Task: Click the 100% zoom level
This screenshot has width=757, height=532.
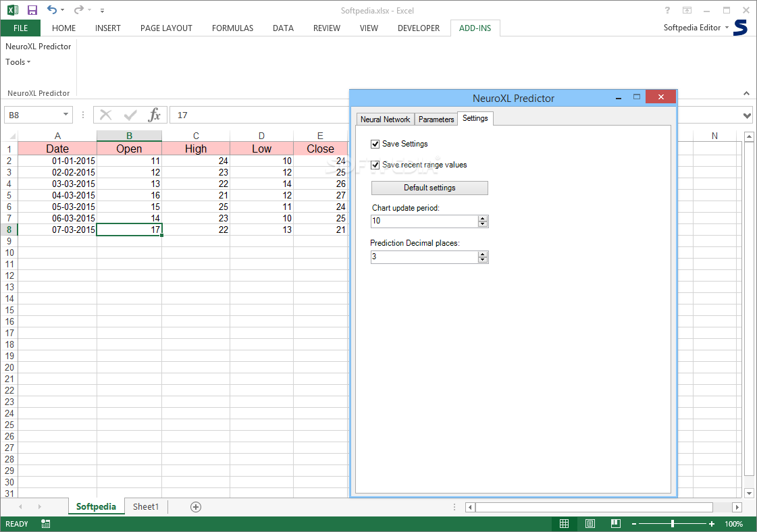Action: click(x=734, y=524)
